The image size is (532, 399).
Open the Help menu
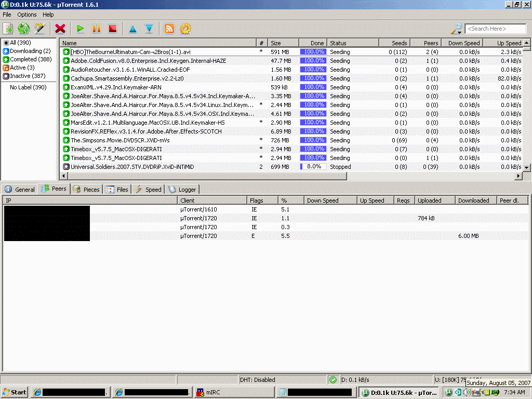tap(48, 15)
